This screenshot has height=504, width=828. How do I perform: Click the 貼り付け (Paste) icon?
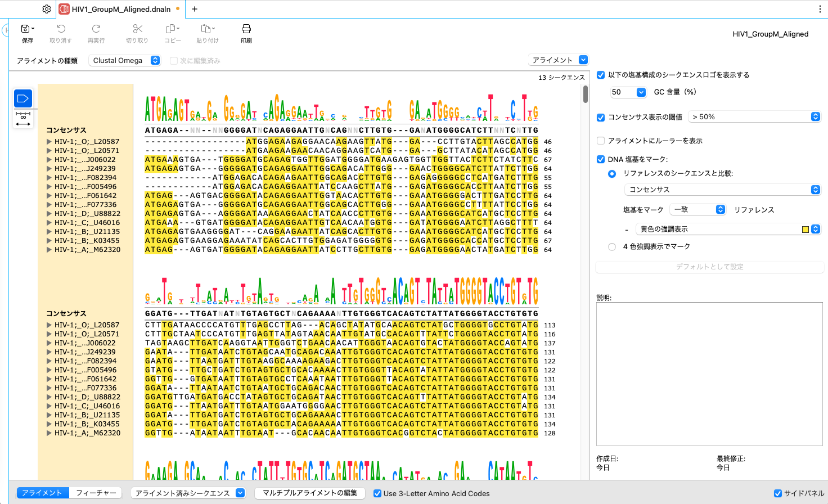pyautogui.click(x=207, y=29)
